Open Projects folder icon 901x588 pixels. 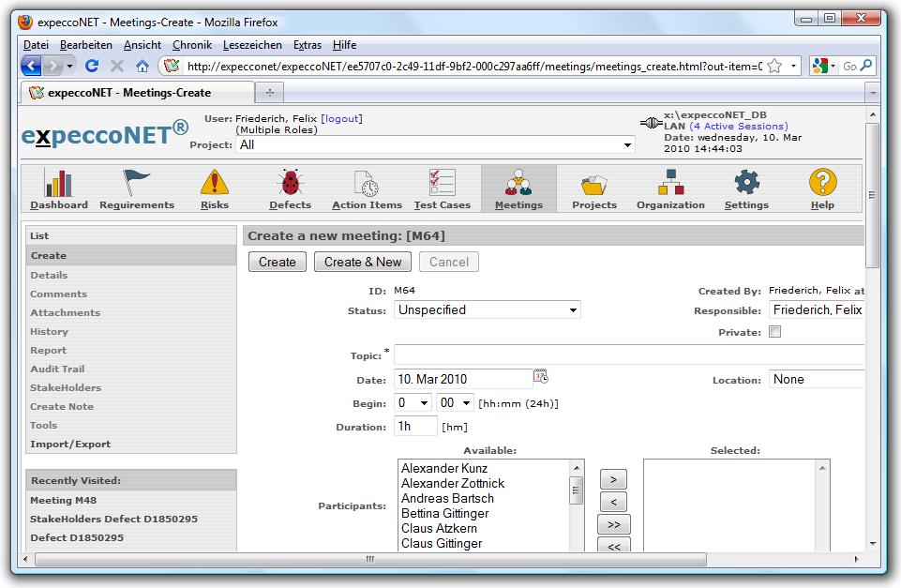594,183
